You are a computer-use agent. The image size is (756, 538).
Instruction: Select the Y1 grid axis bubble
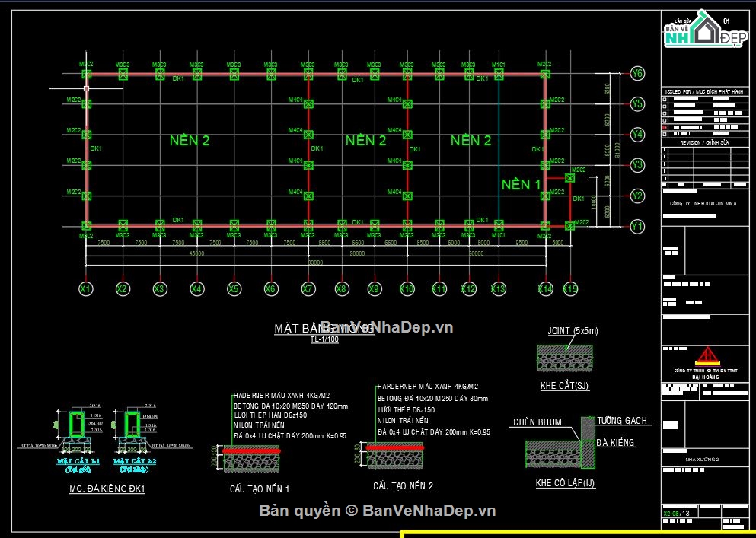637,226
